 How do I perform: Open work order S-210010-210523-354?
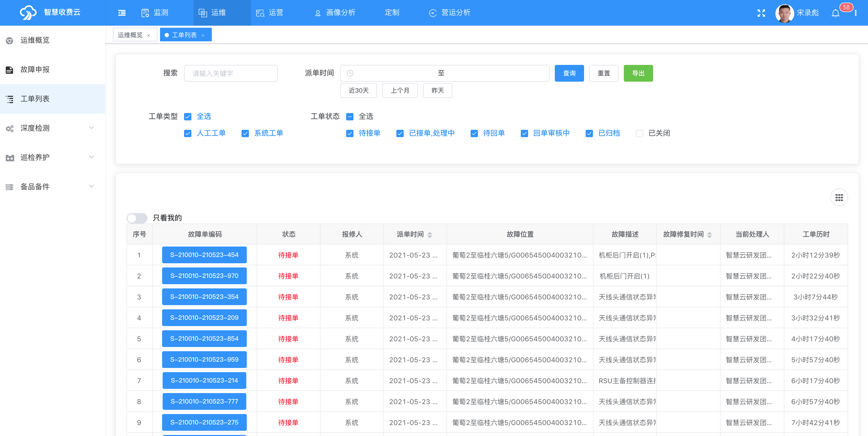click(204, 297)
